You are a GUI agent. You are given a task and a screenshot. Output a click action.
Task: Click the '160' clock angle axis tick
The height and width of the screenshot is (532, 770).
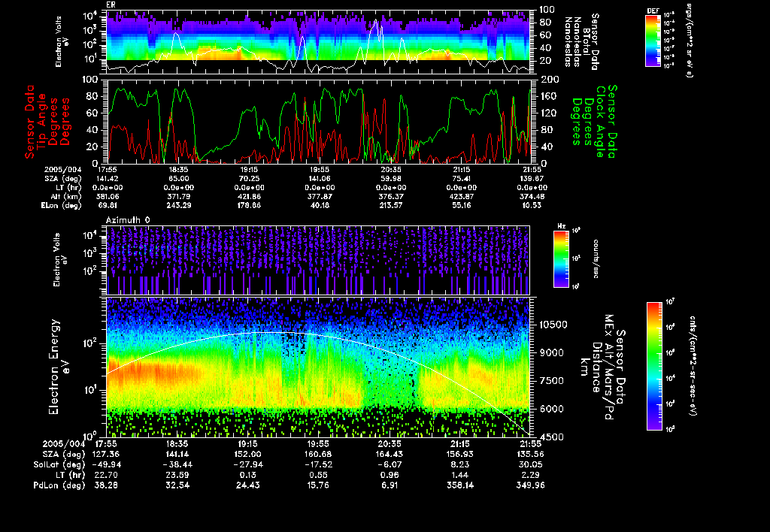(548, 97)
